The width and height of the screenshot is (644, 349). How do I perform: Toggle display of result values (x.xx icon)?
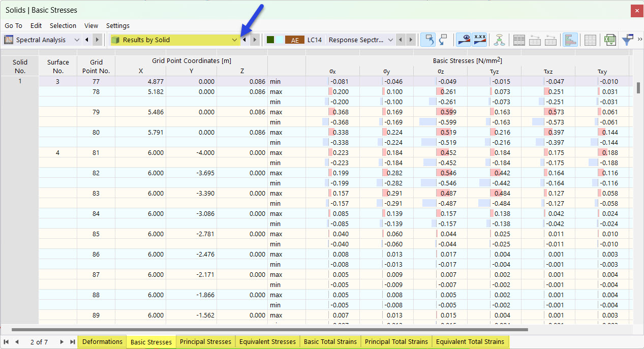[x=480, y=40]
